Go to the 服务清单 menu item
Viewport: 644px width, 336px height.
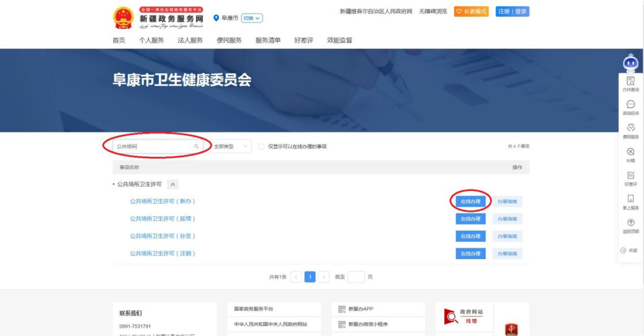268,40
